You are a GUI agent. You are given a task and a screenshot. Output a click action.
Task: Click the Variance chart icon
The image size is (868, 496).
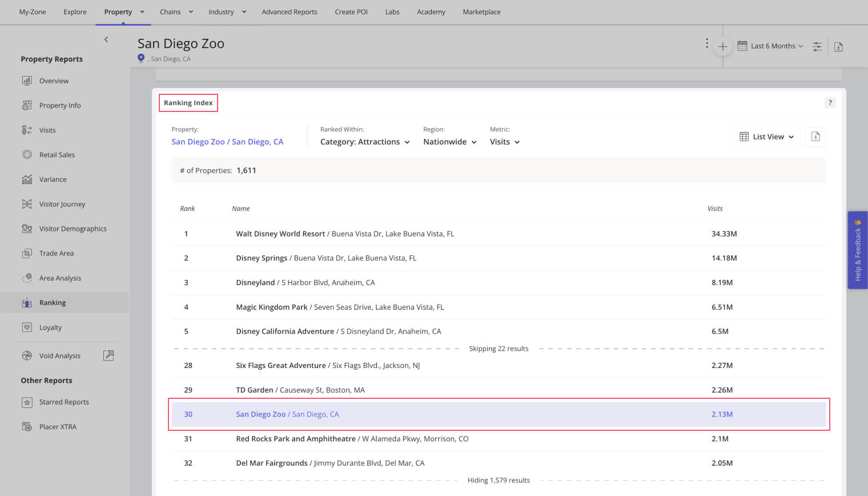pos(27,179)
